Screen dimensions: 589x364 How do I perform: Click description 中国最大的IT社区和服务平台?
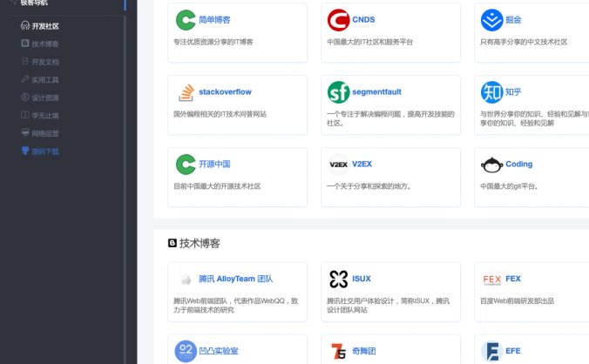click(x=370, y=42)
